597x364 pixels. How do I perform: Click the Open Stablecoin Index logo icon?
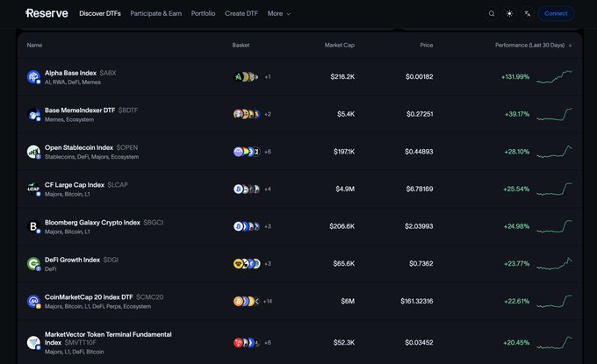coord(33,152)
